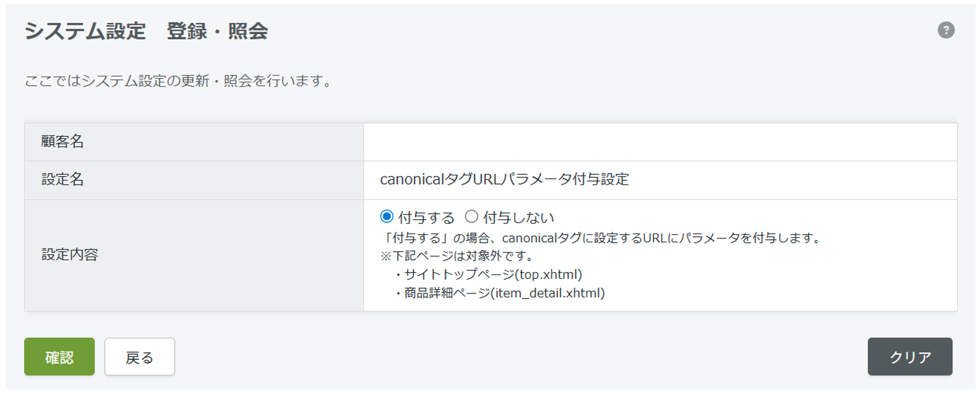Click the ※下記ページは対象外です note

457,256
